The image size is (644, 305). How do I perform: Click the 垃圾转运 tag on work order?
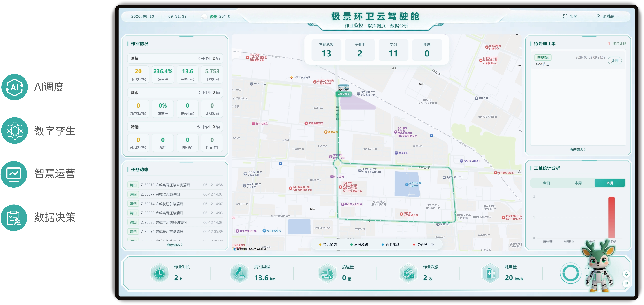click(543, 57)
